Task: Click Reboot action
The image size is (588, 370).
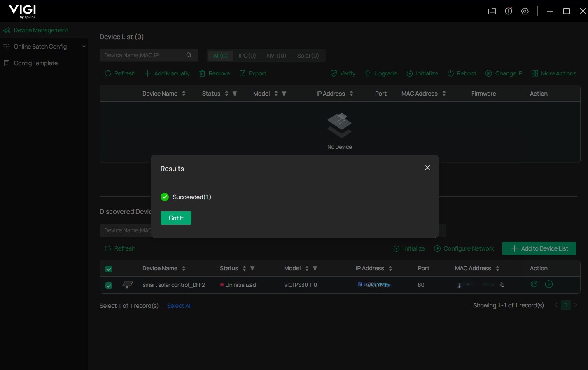Action: click(462, 73)
